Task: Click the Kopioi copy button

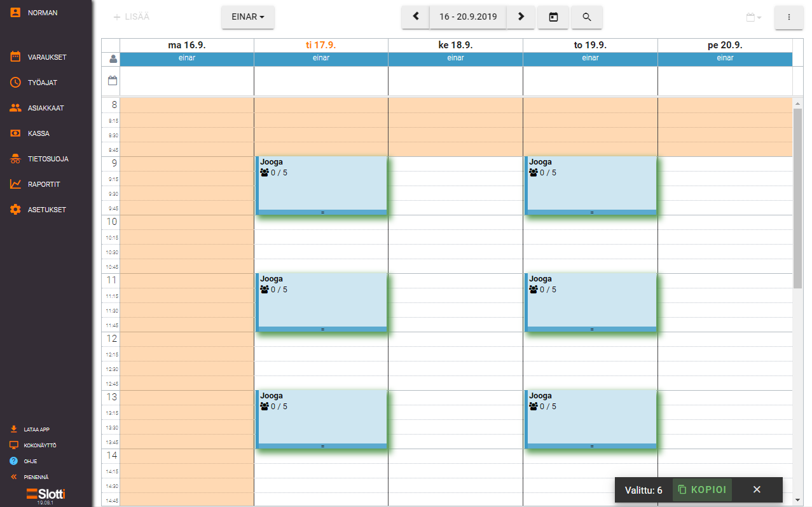Action: (x=702, y=490)
